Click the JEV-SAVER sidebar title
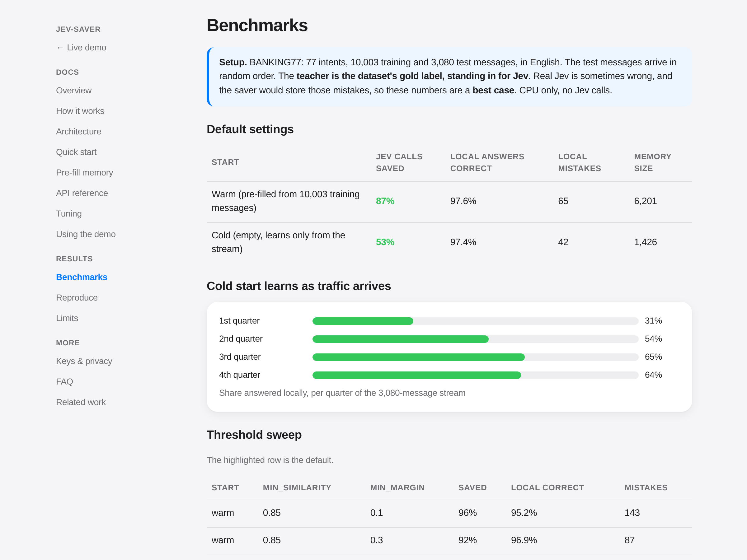Viewport: 747px width, 560px height. (78, 29)
